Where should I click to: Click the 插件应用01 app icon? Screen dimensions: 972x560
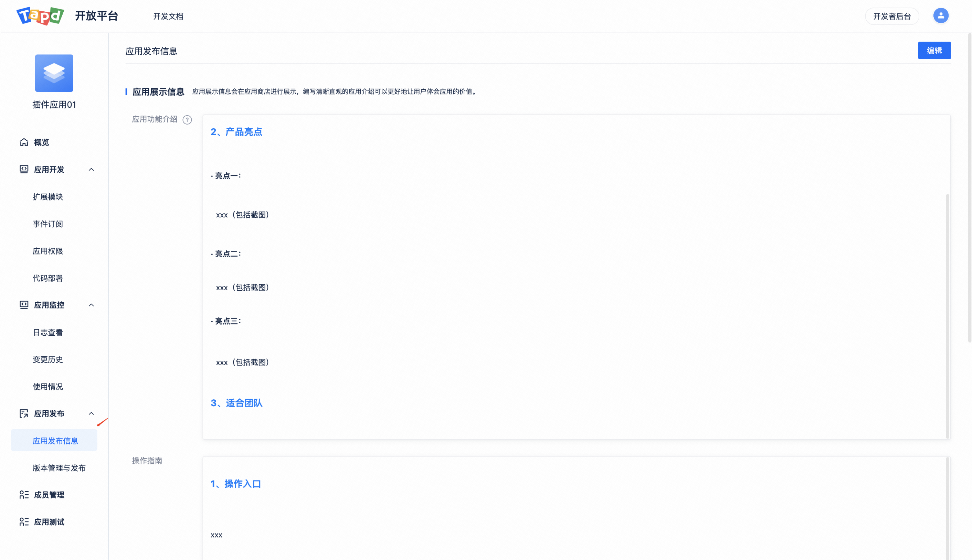(54, 73)
